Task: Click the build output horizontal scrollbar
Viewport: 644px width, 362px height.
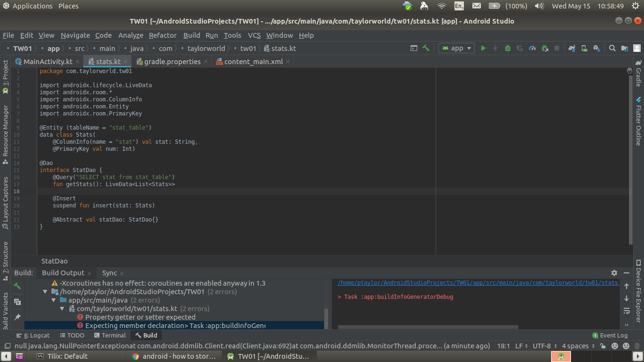Action: point(428,327)
